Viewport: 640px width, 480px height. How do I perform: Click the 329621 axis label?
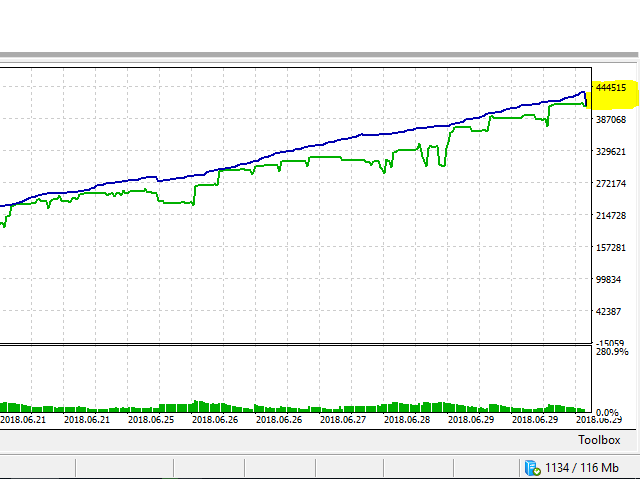pos(610,152)
